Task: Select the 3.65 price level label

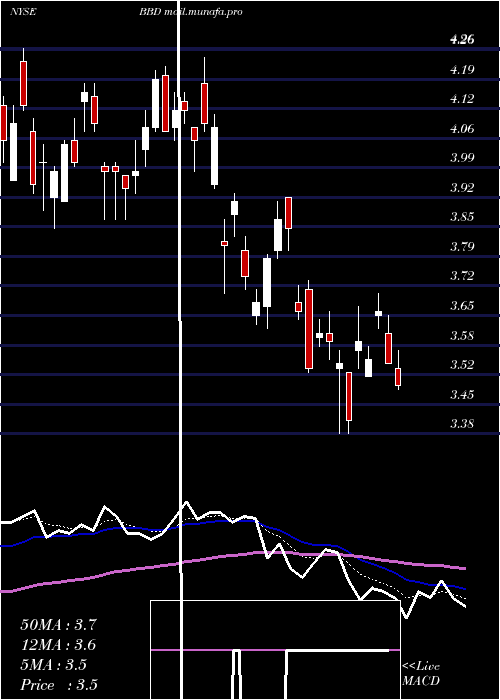Action: [x=462, y=306]
